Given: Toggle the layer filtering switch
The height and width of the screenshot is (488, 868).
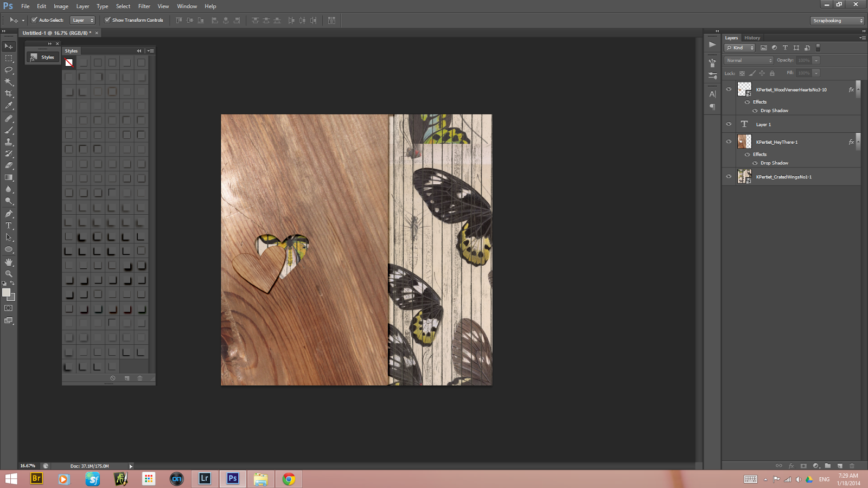Looking at the screenshot, I should (x=818, y=48).
